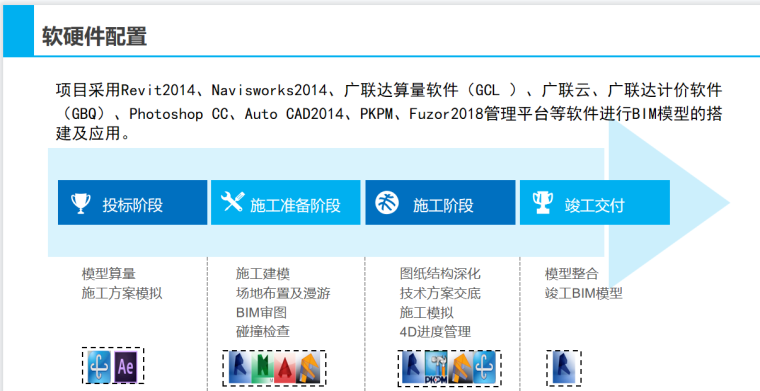
Task: Click the 碰撞检查 text item
Action: (x=263, y=332)
